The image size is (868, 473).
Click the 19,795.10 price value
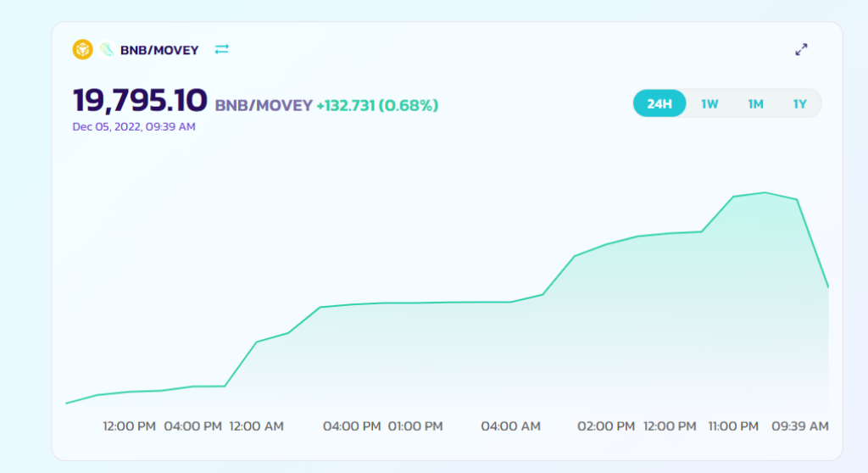[140, 101]
